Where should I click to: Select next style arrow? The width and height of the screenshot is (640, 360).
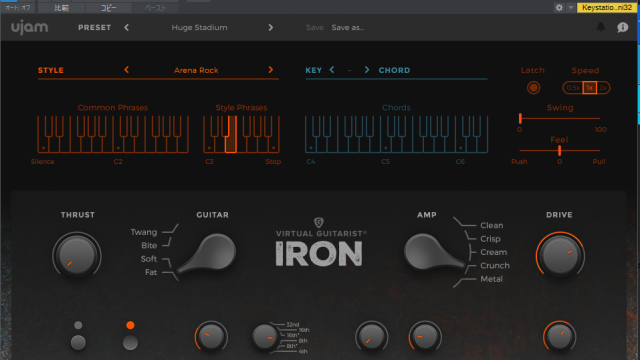[271, 70]
